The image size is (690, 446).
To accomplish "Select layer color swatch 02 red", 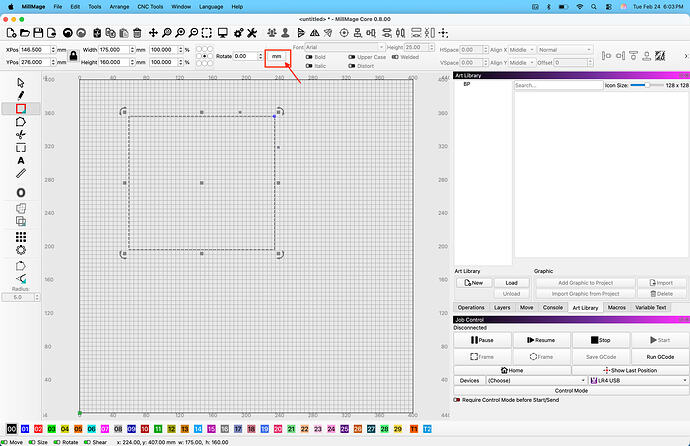I will click(x=38, y=429).
